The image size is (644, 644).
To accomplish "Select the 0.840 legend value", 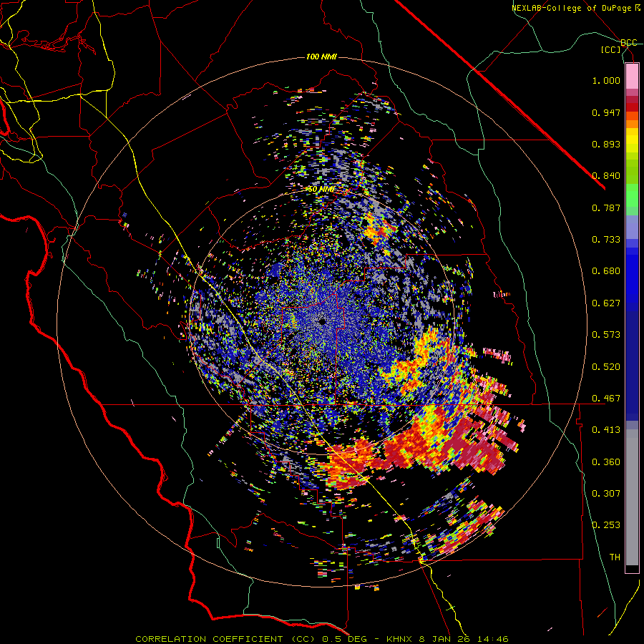I will tap(606, 176).
